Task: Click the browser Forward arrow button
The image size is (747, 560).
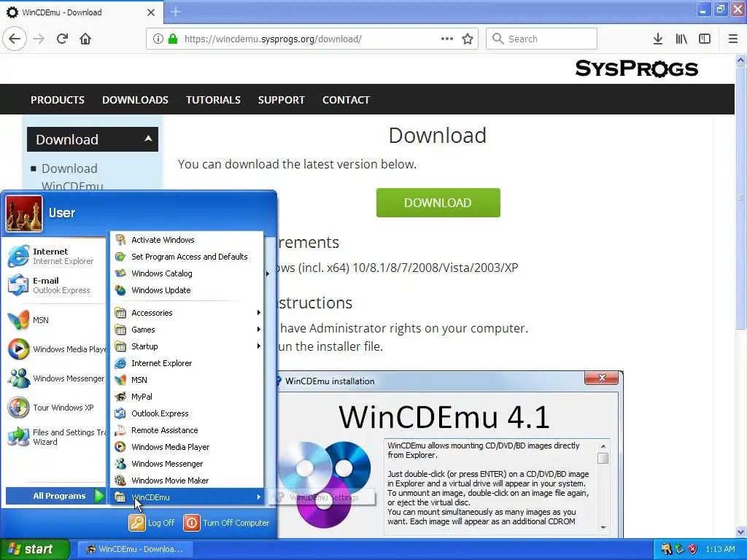Action: 39,39
